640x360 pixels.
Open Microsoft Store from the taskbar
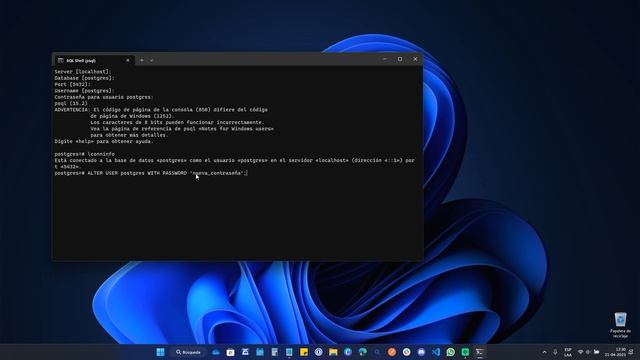(230, 352)
